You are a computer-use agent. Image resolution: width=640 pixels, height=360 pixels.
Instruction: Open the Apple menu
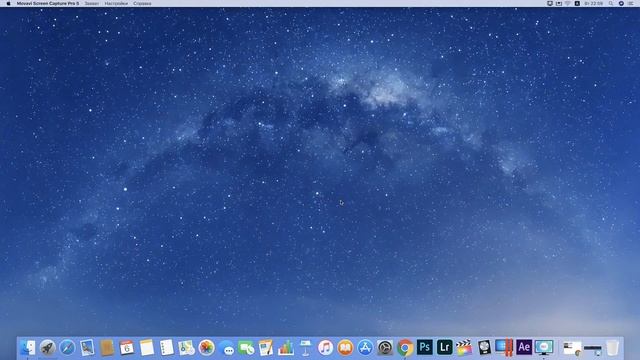[8, 3]
